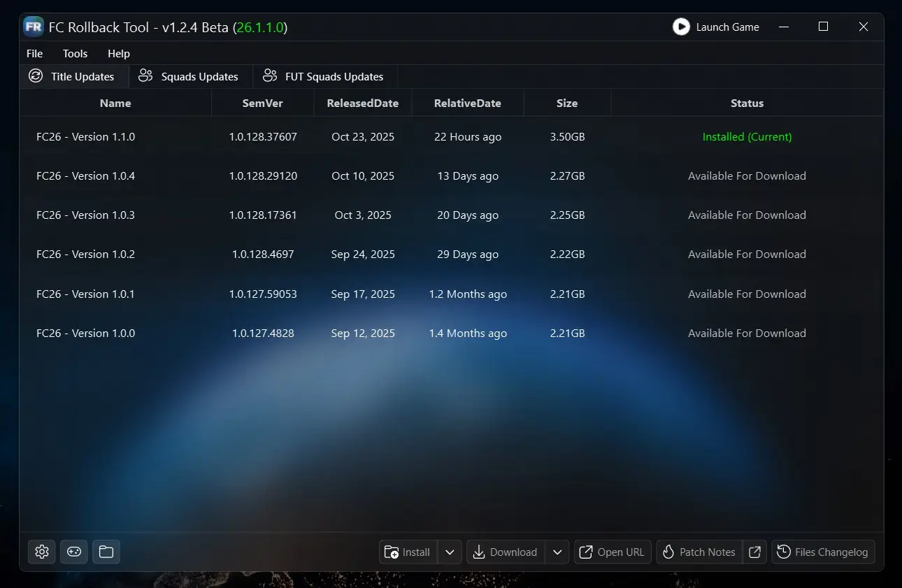
Task: Click the Launch Game play icon
Action: point(681,27)
